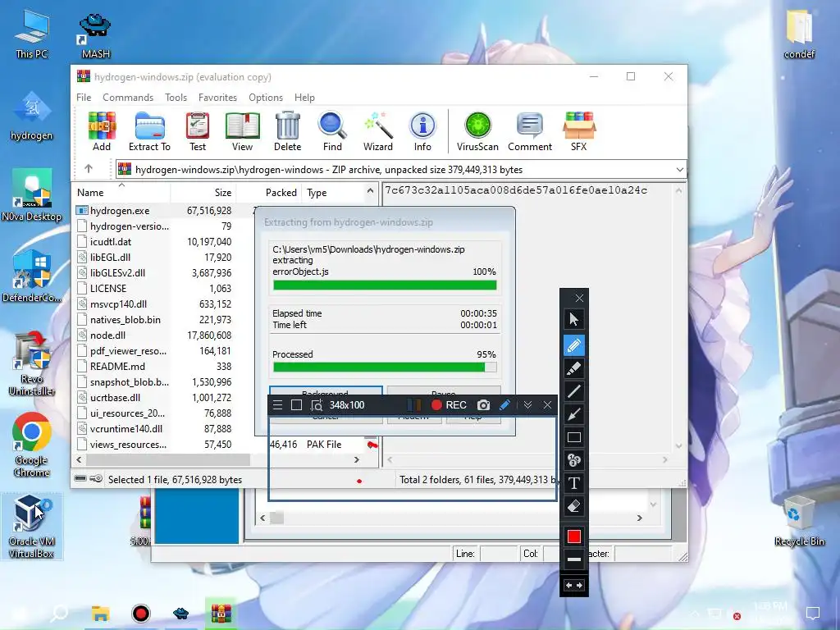Open the Commands menu
The image size is (840, 630).
pos(128,98)
